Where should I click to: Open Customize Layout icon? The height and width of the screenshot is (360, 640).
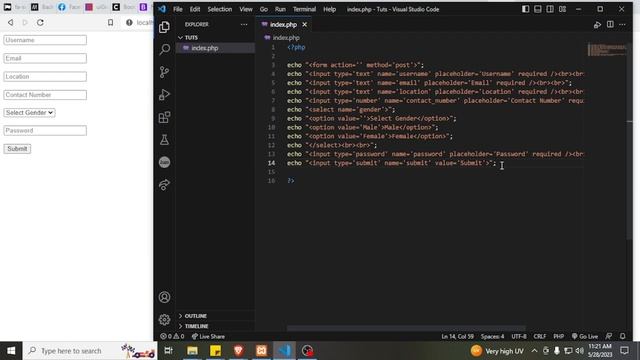coord(562,9)
